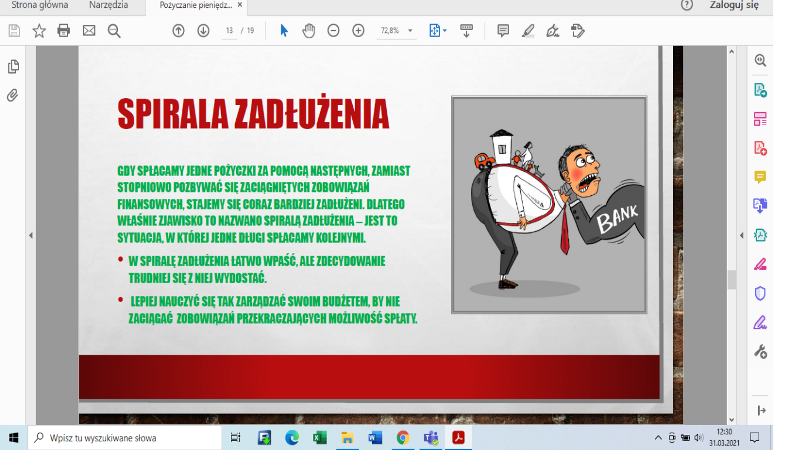This screenshot has width=800, height=450.
Task: Open the 72,8% zoom level dropdown
Action: pyautogui.click(x=396, y=31)
